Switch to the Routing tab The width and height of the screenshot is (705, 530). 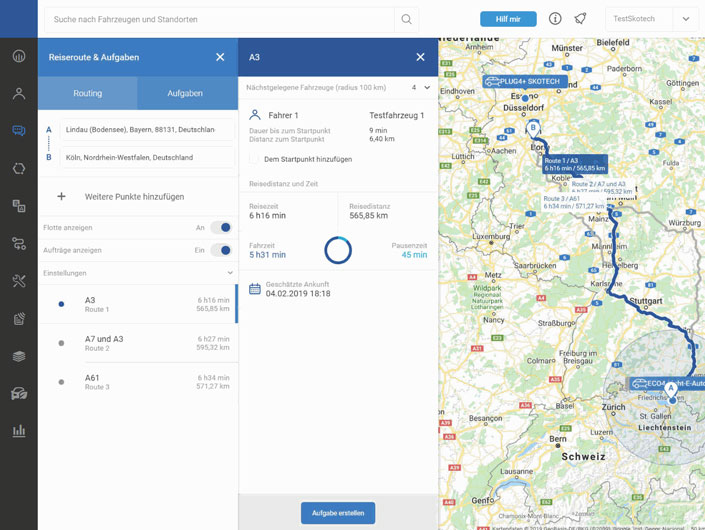[x=88, y=93]
